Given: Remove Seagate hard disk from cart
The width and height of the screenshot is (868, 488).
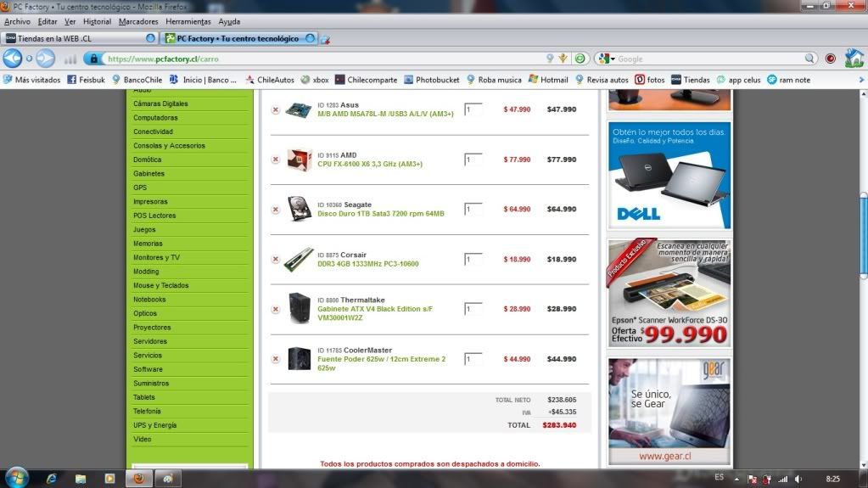Looking at the screenshot, I should point(275,210).
